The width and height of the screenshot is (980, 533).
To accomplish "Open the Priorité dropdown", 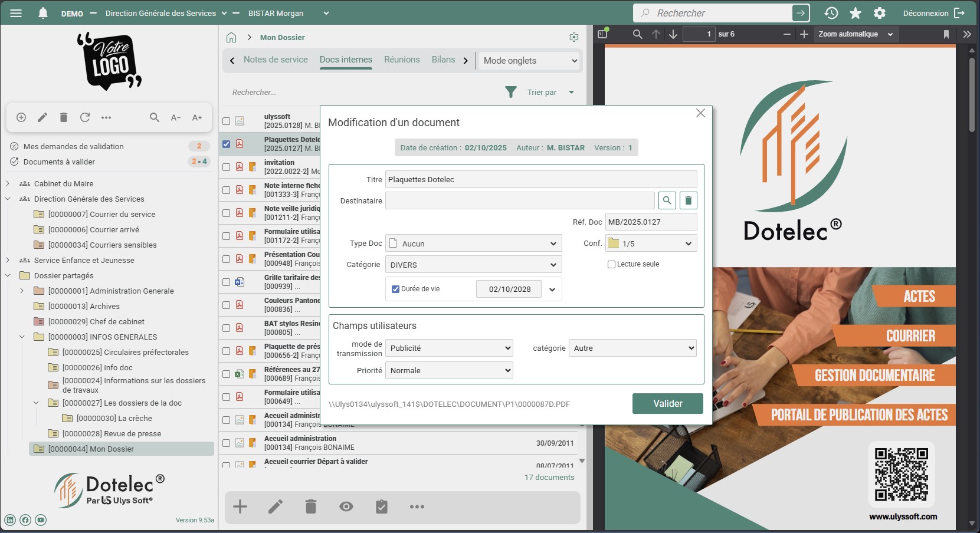I will pos(449,370).
